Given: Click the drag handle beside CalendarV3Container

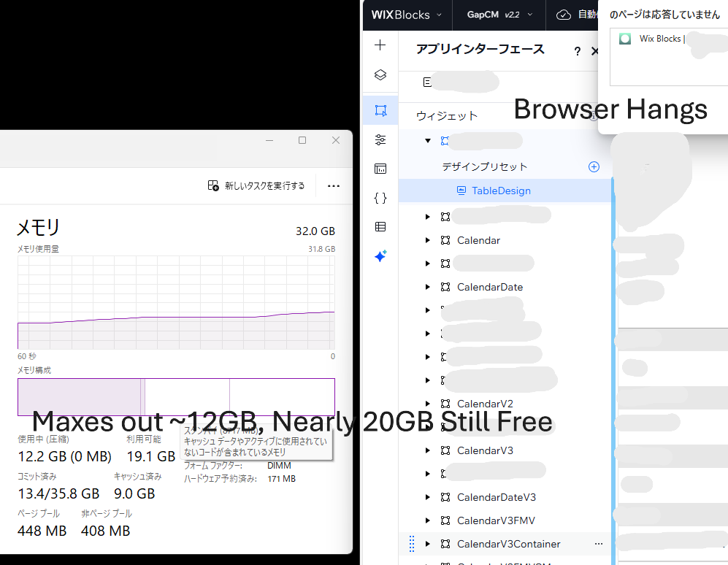Looking at the screenshot, I should click(412, 544).
